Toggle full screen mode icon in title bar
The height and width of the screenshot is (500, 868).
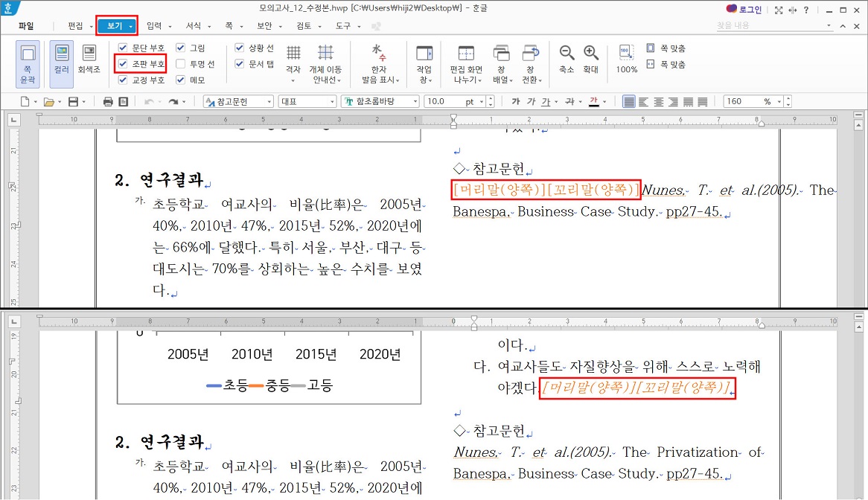(x=779, y=10)
